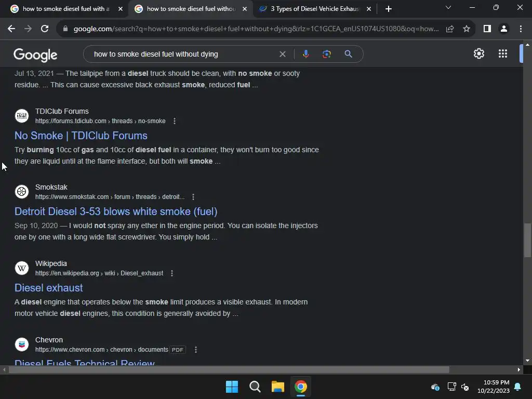The height and width of the screenshot is (399, 532).
Task: Open more options for Smokstak result
Action: (x=193, y=197)
